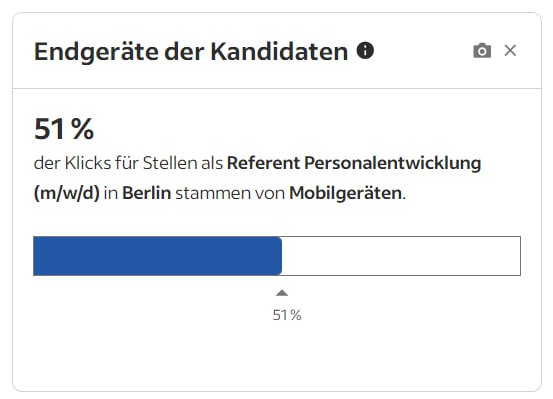Click the right end of the progress bar
553x399 pixels.
point(518,256)
